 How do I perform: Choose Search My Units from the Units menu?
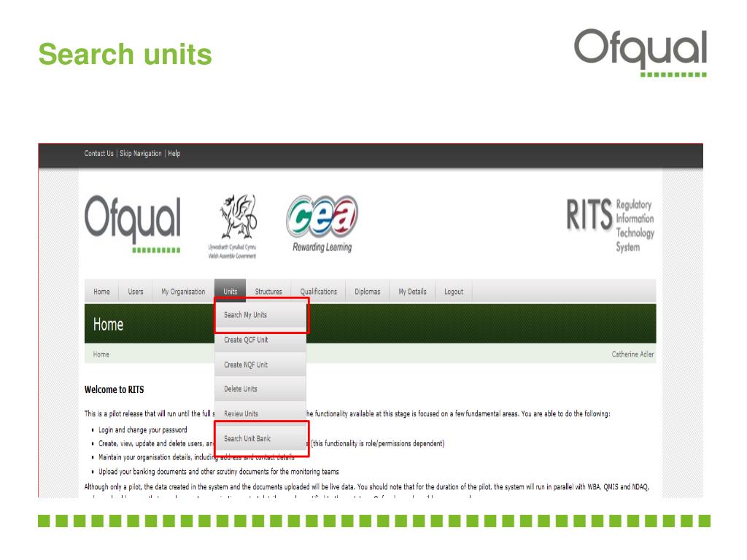point(260,315)
